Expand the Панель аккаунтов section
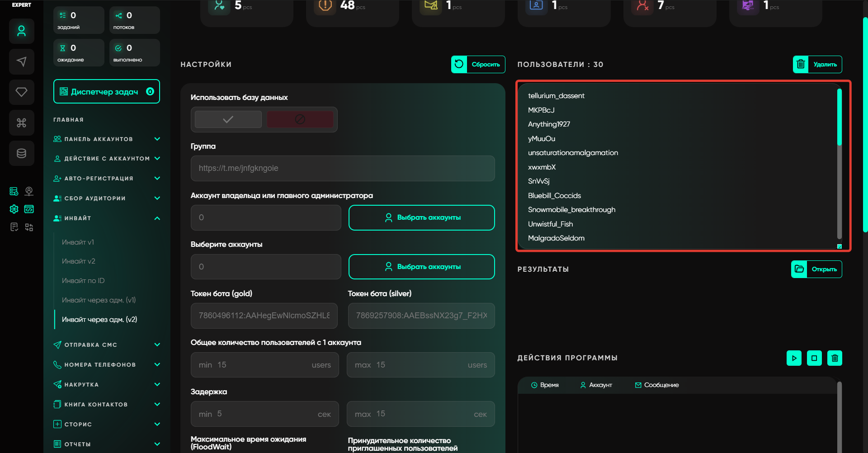This screenshot has width=868, height=453. pos(157,139)
